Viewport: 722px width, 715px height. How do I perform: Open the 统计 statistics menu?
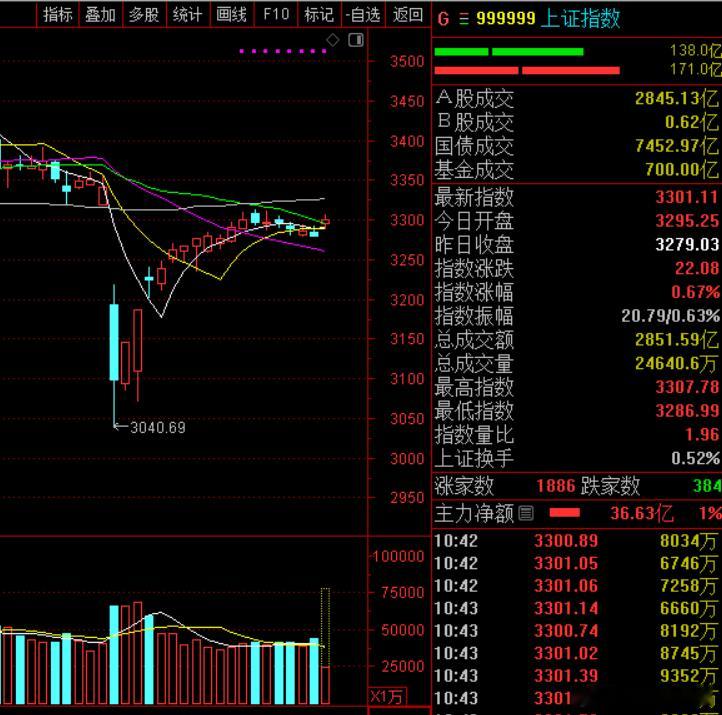pos(188,15)
